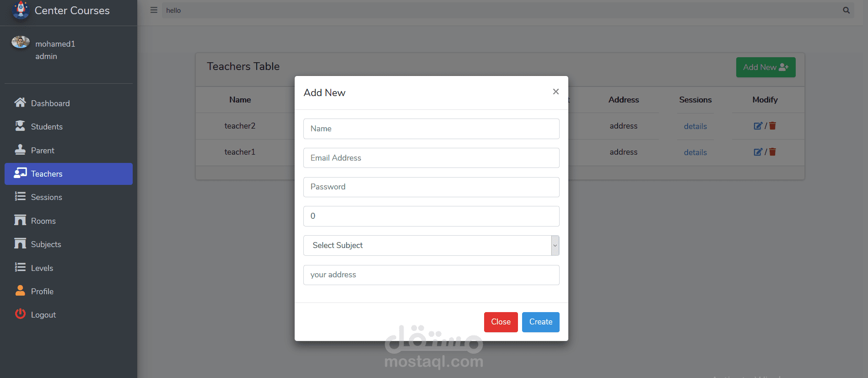
Task: Open details link for teacher2 sessions
Action: coord(695,126)
